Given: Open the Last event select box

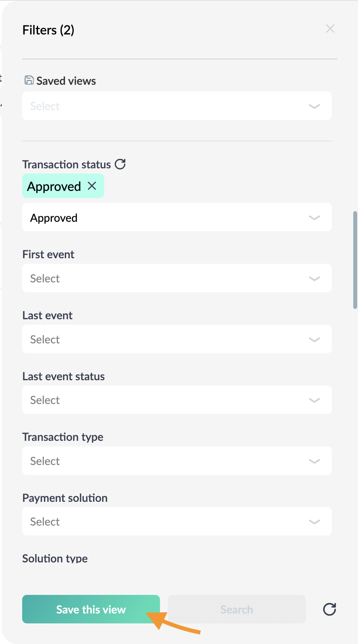Looking at the screenshot, I should pyautogui.click(x=177, y=339).
